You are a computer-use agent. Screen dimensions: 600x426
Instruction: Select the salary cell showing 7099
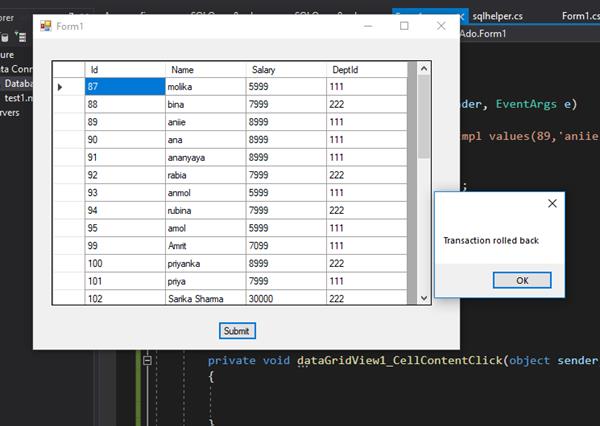click(286, 245)
